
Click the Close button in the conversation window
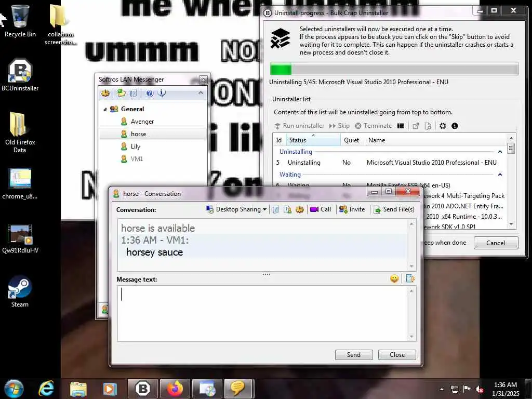coord(397,354)
